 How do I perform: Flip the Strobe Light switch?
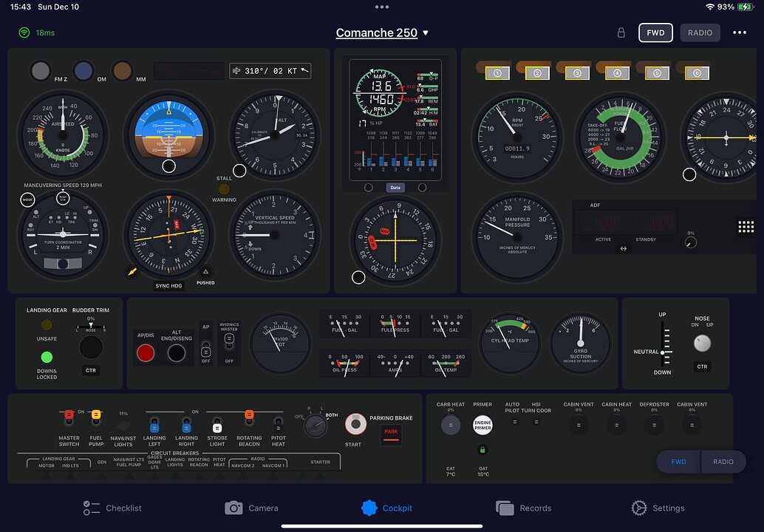(x=217, y=425)
